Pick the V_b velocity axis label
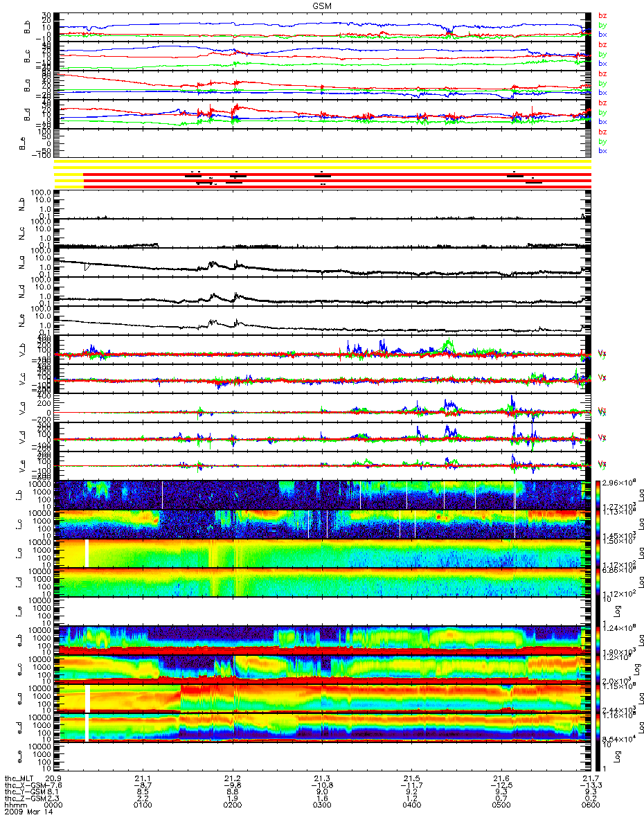The image size is (644, 831). coord(21,350)
